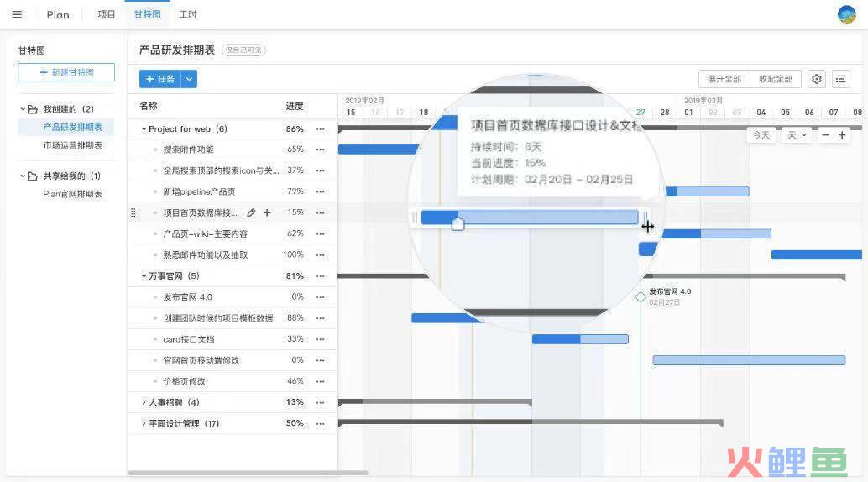Viewport: 868px width, 482px height.
Task: Toggle the list view icon
Action: coord(841,79)
